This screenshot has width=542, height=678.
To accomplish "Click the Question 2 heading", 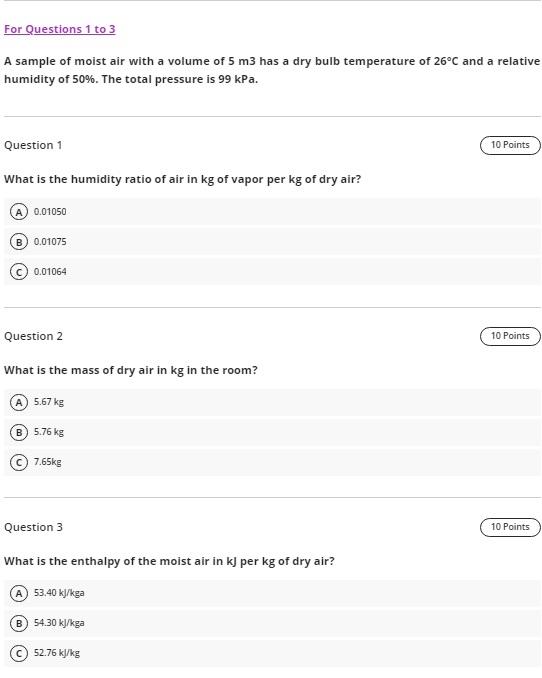I will [x=33, y=336].
